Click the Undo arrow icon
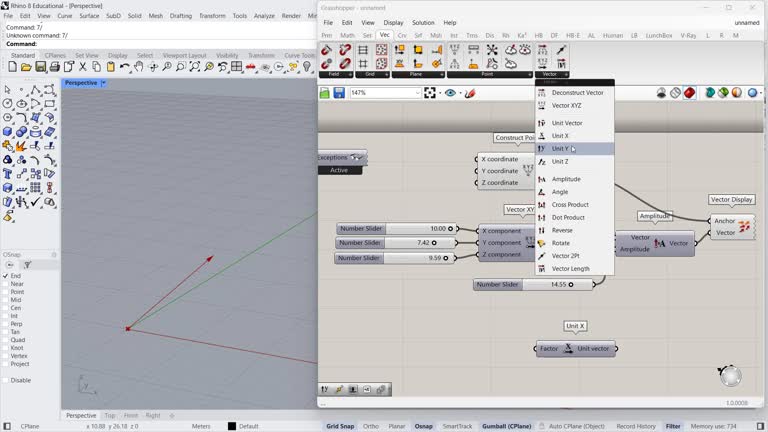 [125, 67]
